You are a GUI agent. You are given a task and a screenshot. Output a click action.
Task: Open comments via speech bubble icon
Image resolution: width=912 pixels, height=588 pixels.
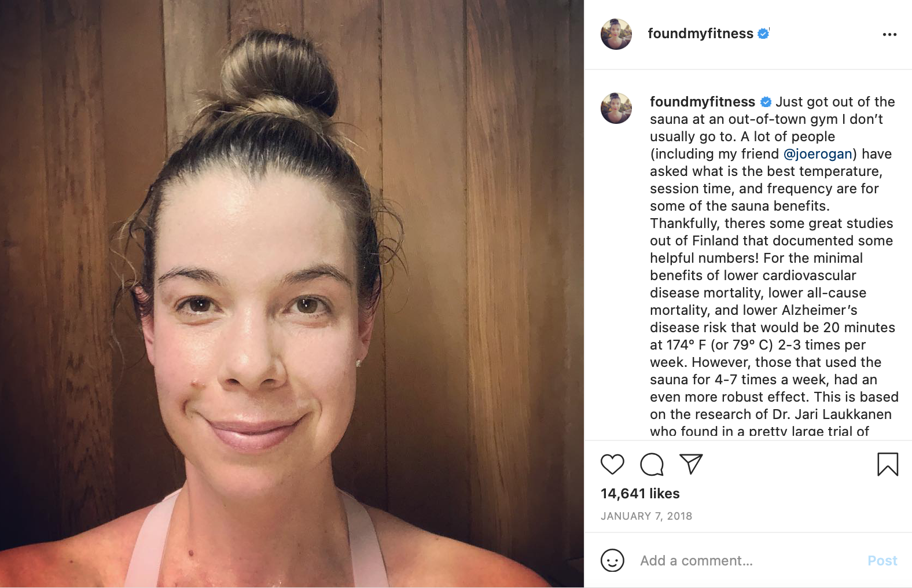coord(652,464)
